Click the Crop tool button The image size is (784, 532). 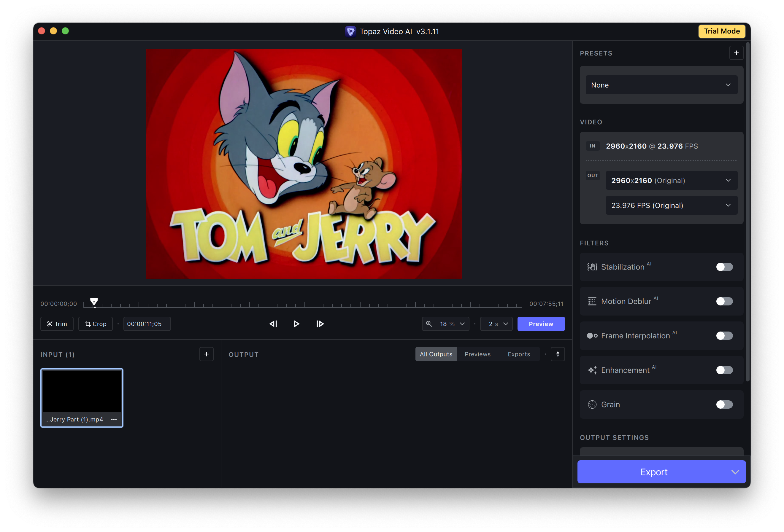pyautogui.click(x=96, y=324)
